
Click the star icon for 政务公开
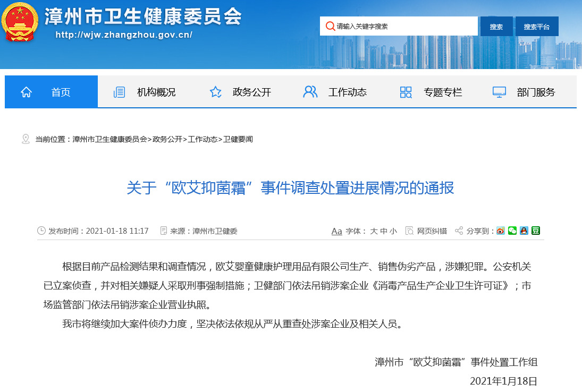point(215,92)
